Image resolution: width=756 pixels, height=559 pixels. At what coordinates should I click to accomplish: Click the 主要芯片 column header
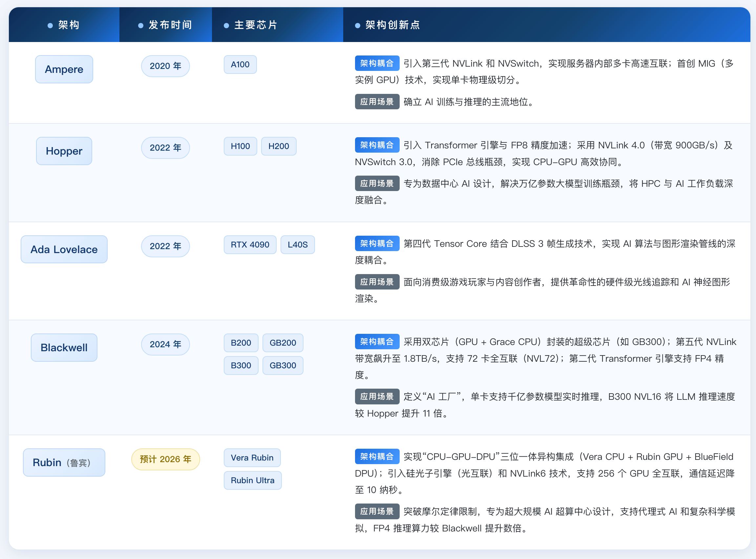coord(277,25)
